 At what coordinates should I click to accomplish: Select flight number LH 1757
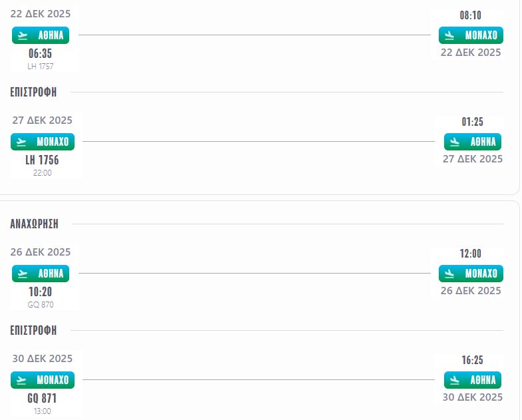[x=41, y=66]
